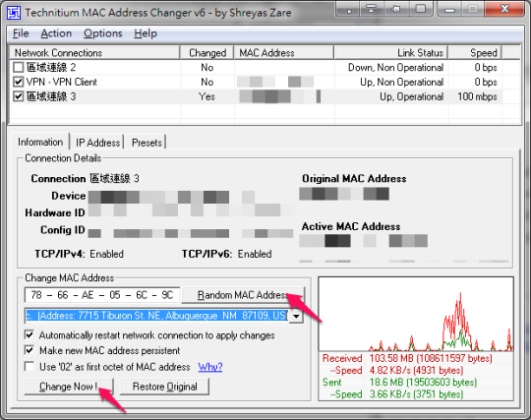Open the File menu
The width and height of the screenshot is (531, 420).
[x=21, y=33]
